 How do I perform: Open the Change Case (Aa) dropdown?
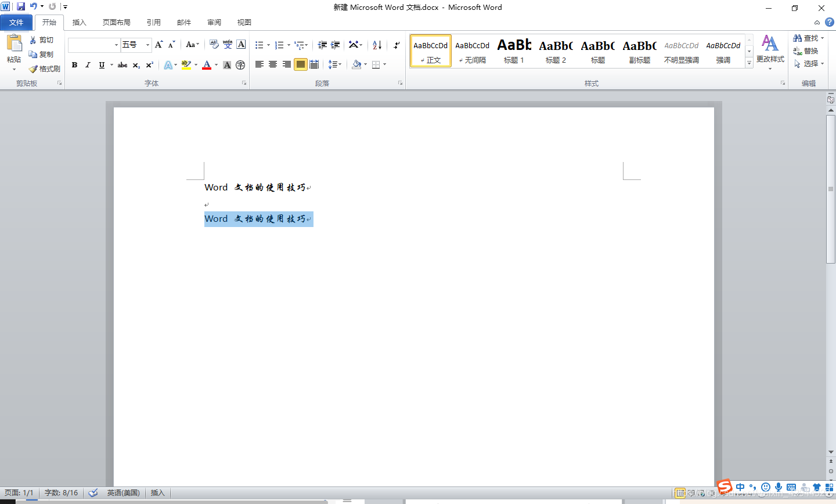pos(192,45)
